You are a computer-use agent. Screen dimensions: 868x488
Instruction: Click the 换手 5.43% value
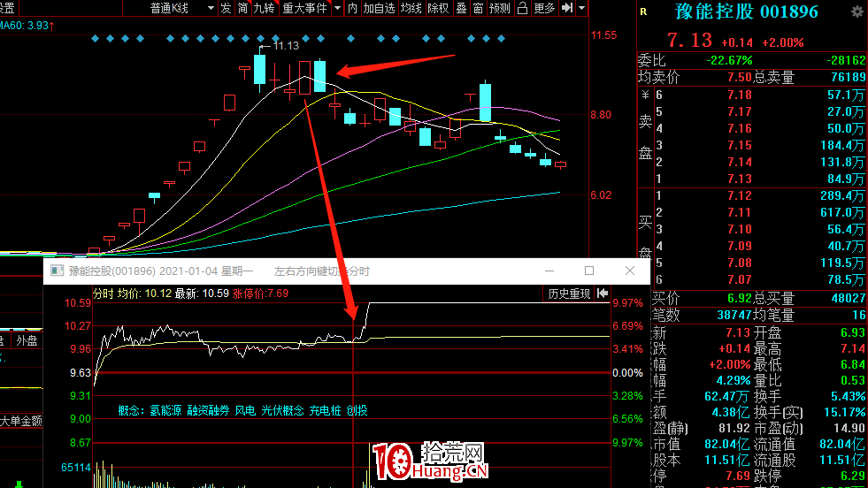[848, 397]
